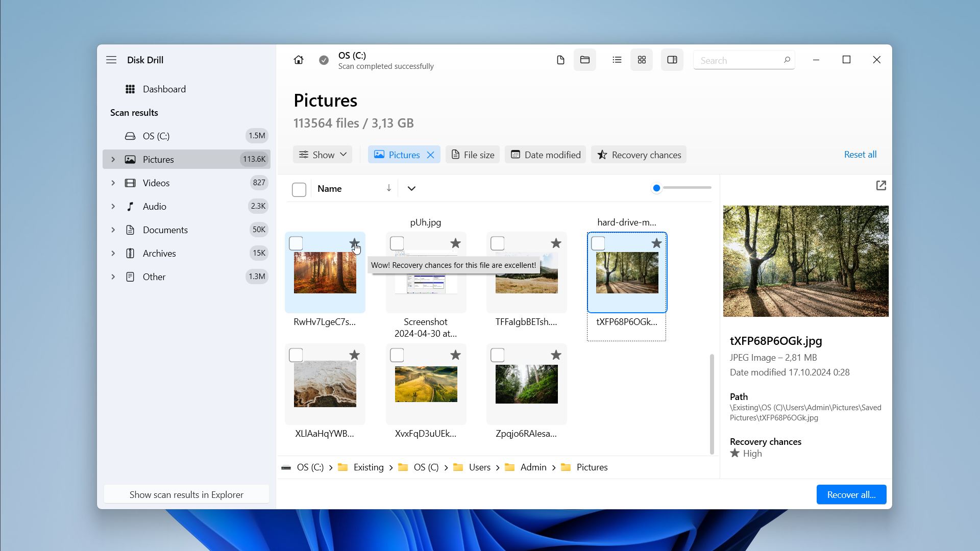
Task: Click the panel split view icon
Action: click(x=672, y=60)
